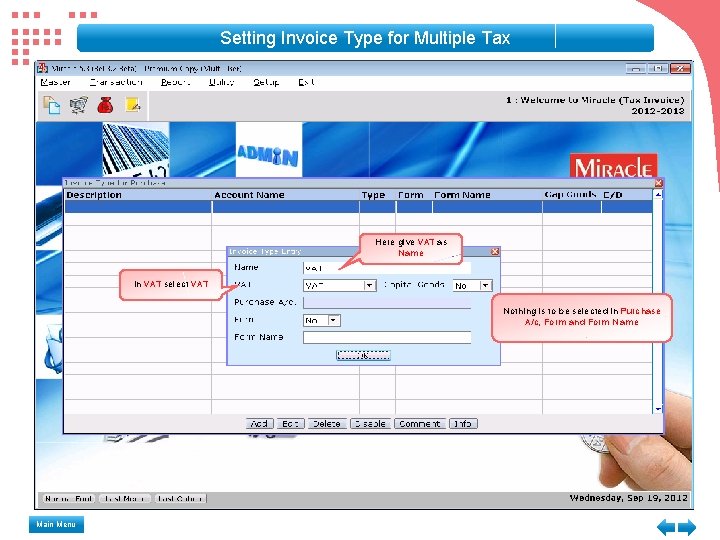The width and height of the screenshot is (720, 540).
Task: Click the Miracle red logo
Action: tap(613, 166)
